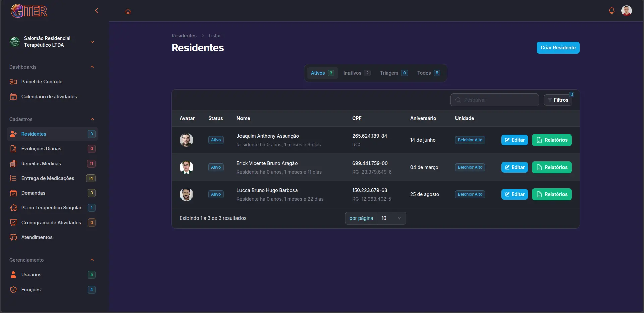Open Entrega de Medicações
The width and height of the screenshot is (644, 313).
pyautogui.click(x=48, y=178)
